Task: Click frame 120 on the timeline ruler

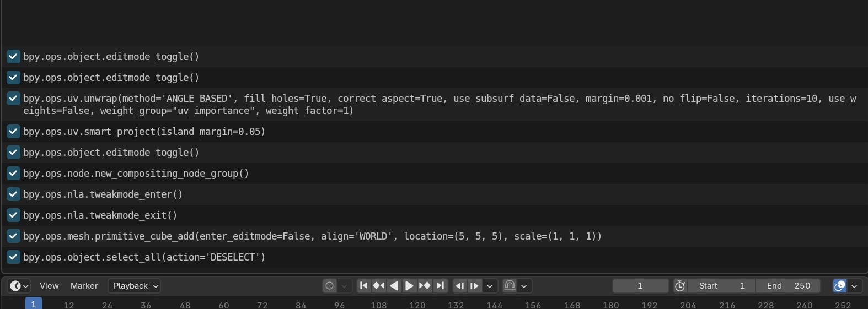Action: (417, 305)
